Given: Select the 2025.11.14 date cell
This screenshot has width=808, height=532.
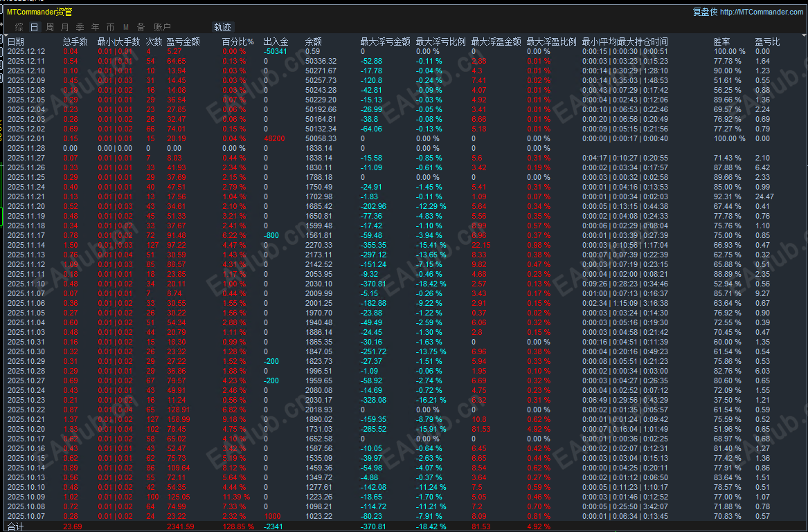Looking at the screenshot, I should point(26,245).
